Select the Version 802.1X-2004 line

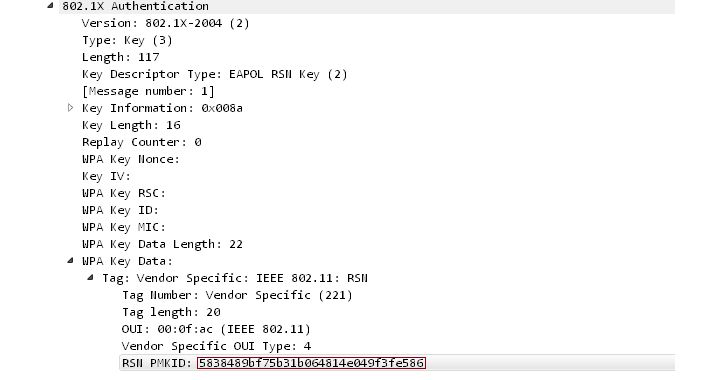click(x=165, y=23)
